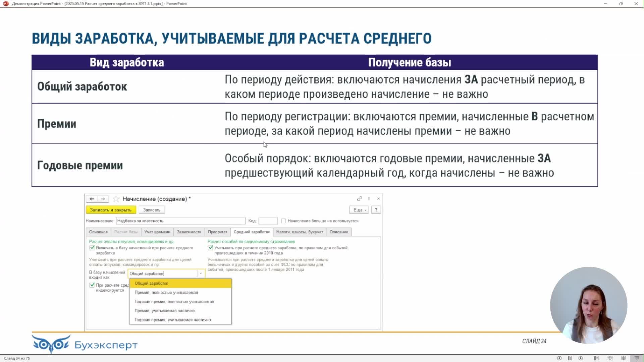Select 'Годовая премия, полностью учитываемая' from list
The width and height of the screenshot is (644, 362).
click(174, 302)
